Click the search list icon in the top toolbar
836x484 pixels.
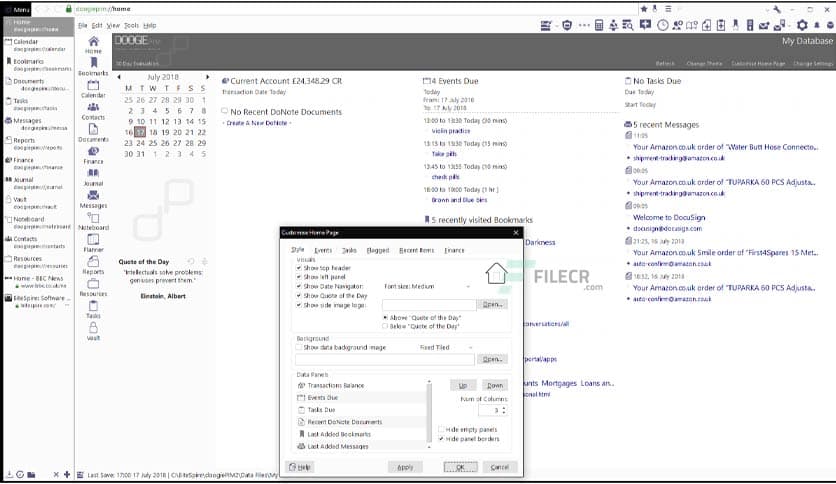(628, 25)
